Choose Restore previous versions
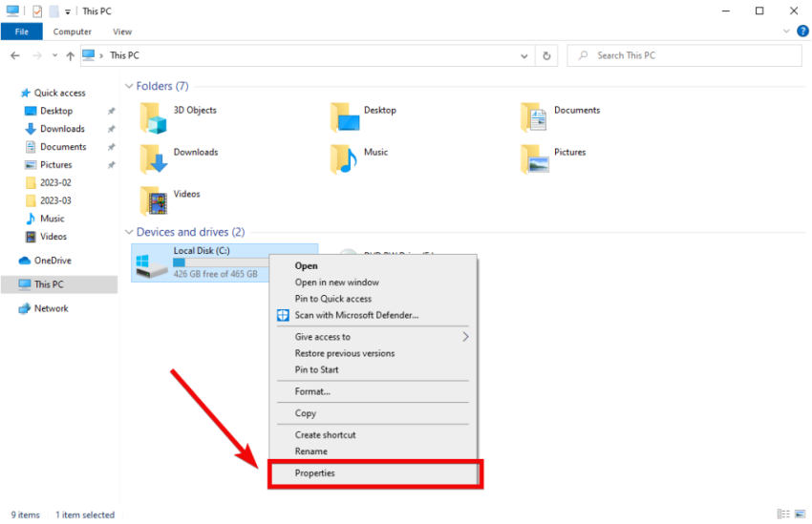Screen dimensions: 812x524 (x=373, y=354)
